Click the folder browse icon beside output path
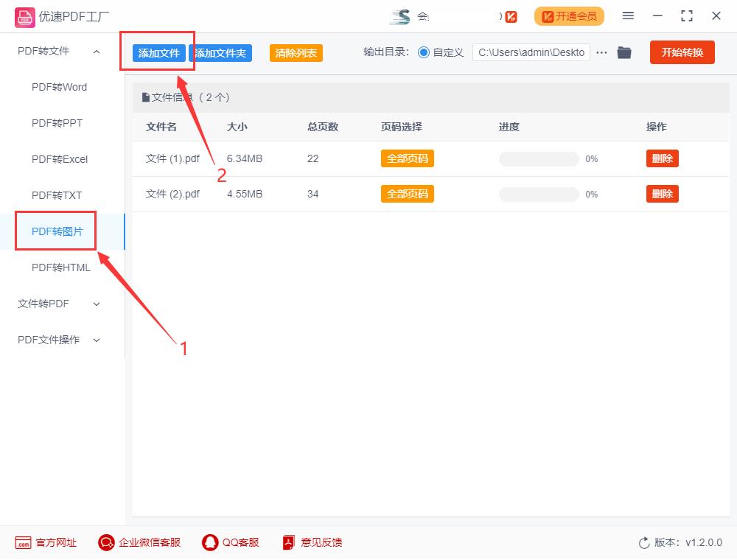 click(624, 52)
